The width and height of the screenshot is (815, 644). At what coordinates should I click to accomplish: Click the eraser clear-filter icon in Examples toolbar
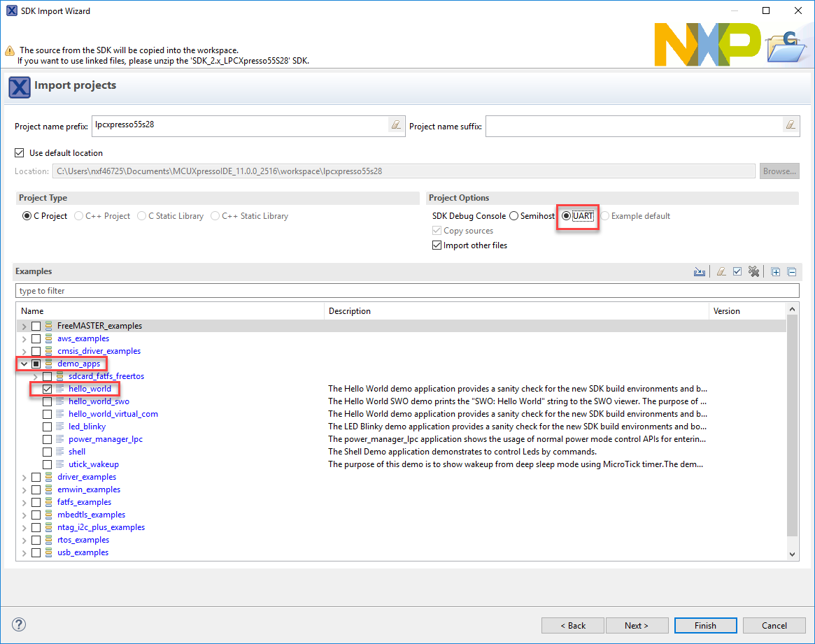pos(720,272)
